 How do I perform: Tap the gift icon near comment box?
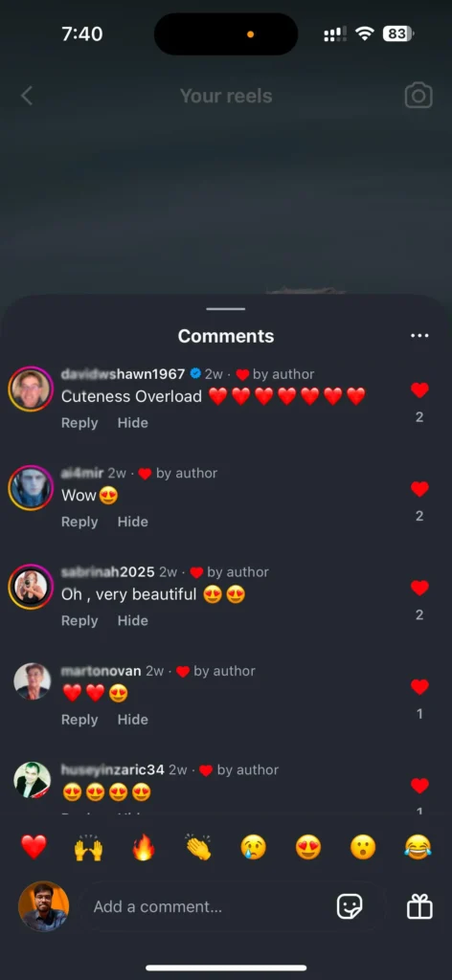419,906
